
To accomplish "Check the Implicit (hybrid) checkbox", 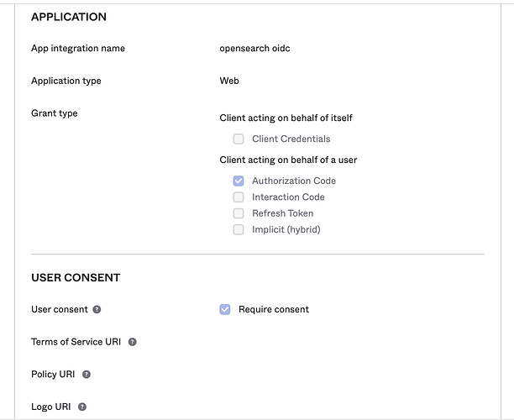I will pyautogui.click(x=239, y=229).
